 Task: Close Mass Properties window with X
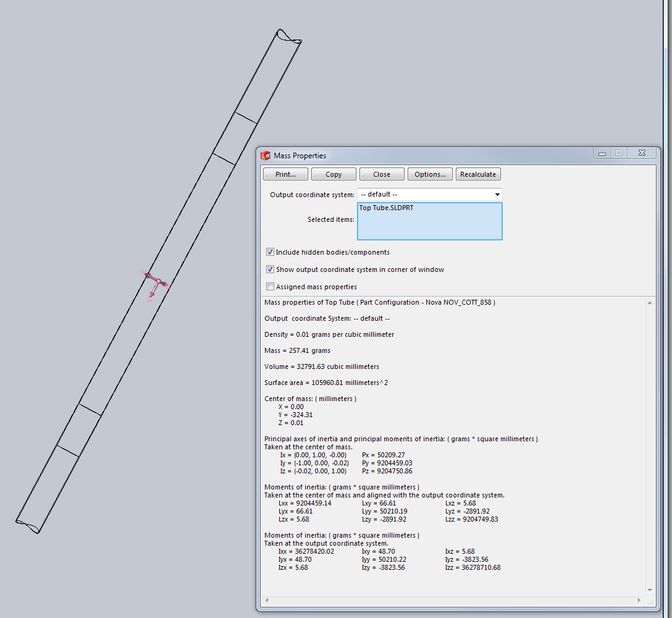pyautogui.click(x=642, y=153)
